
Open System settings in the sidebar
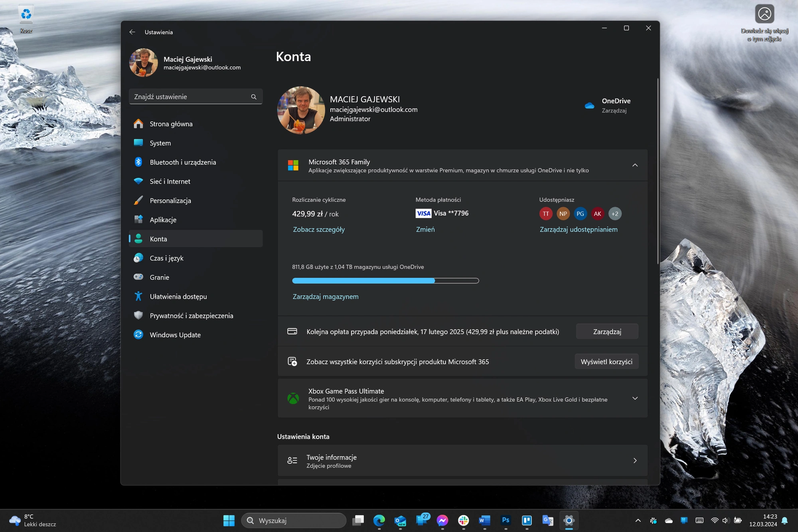point(196,143)
